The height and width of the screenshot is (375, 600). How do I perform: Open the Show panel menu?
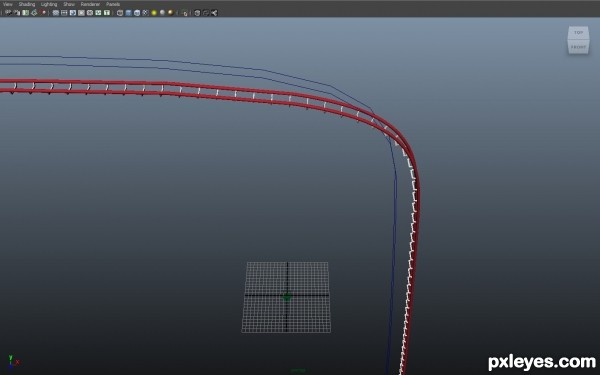coord(69,4)
